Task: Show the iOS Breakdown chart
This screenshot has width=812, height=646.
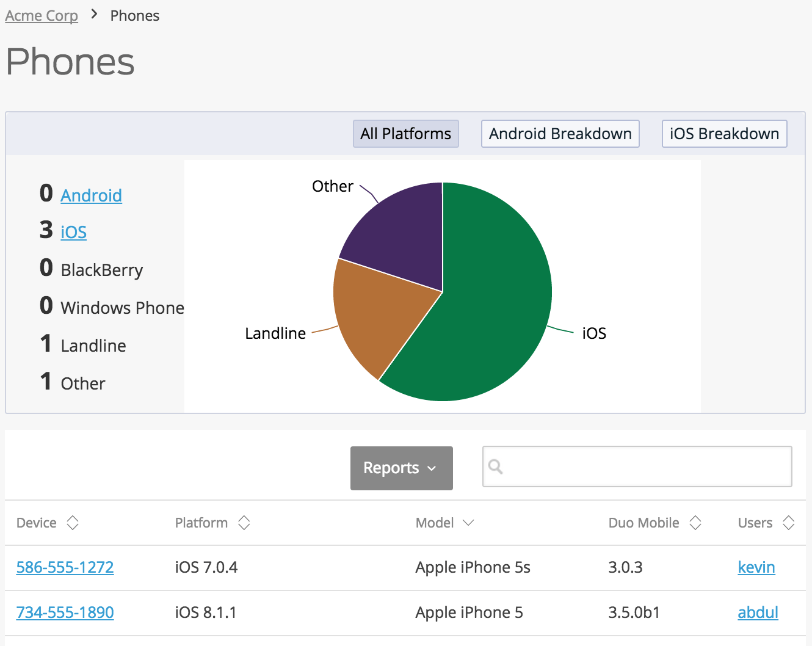Action: pos(724,134)
